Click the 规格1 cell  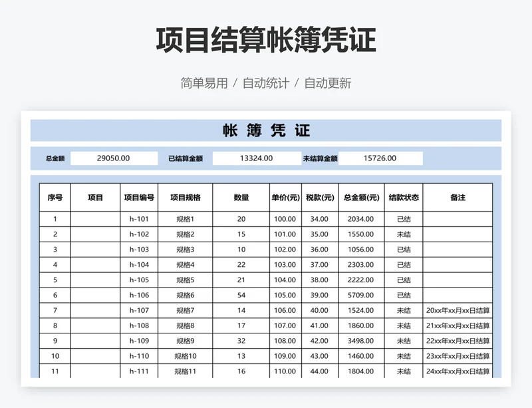(x=186, y=219)
